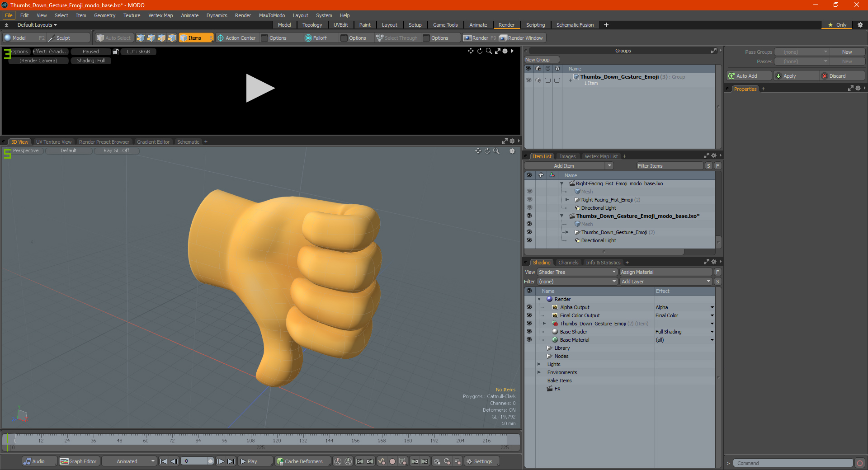Select Polygons selection mode cube icon

pyautogui.click(x=161, y=38)
